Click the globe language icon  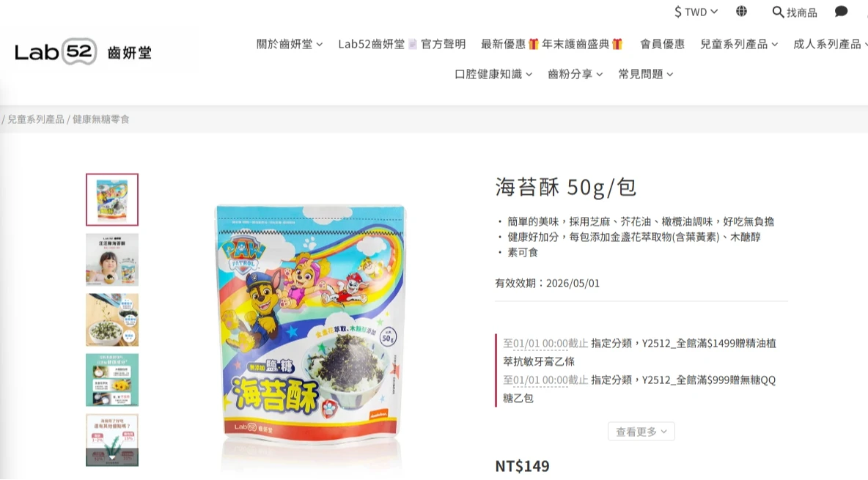[x=741, y=11]
